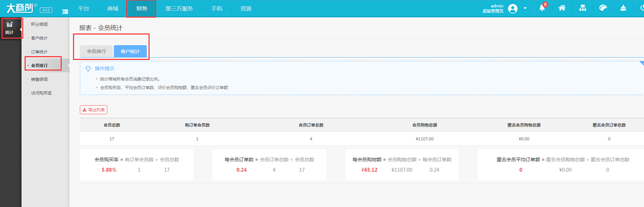This screenshot has height=207, width=644.
Task: Click the 匿名会员购物总额 column header
Action: point(524,125)
